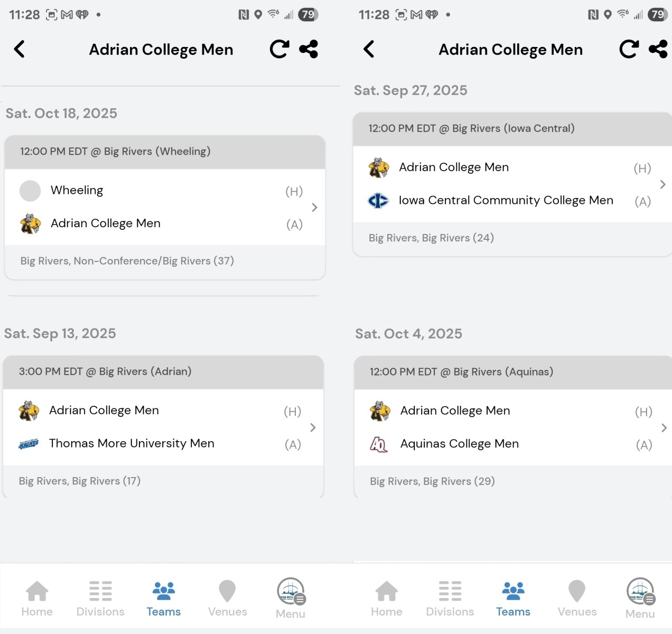
Task: Switch to Venues tab on right screen
Action: point(577,598)
